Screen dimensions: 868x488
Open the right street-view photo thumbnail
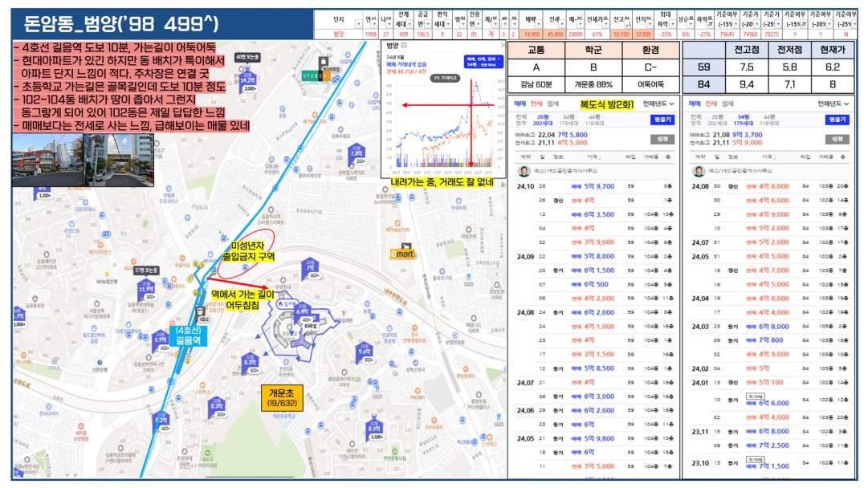pyautogui.click(x=119, y=160)
